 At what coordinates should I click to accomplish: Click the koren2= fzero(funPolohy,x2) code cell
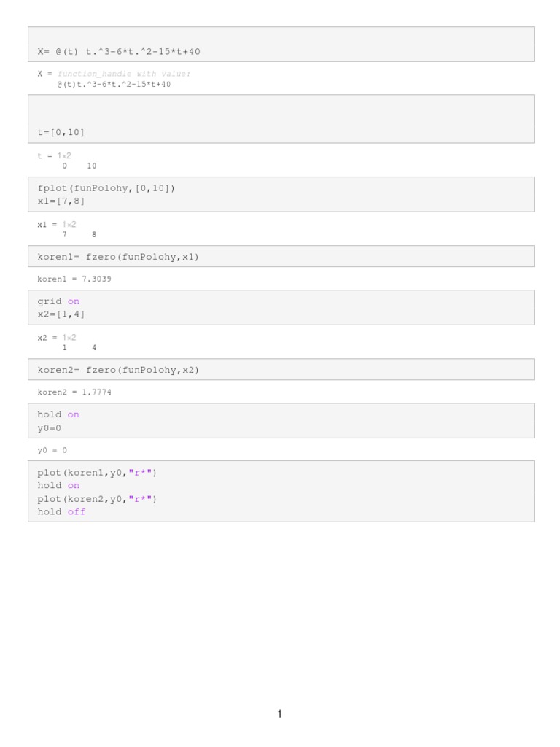[x=118, y=370]
